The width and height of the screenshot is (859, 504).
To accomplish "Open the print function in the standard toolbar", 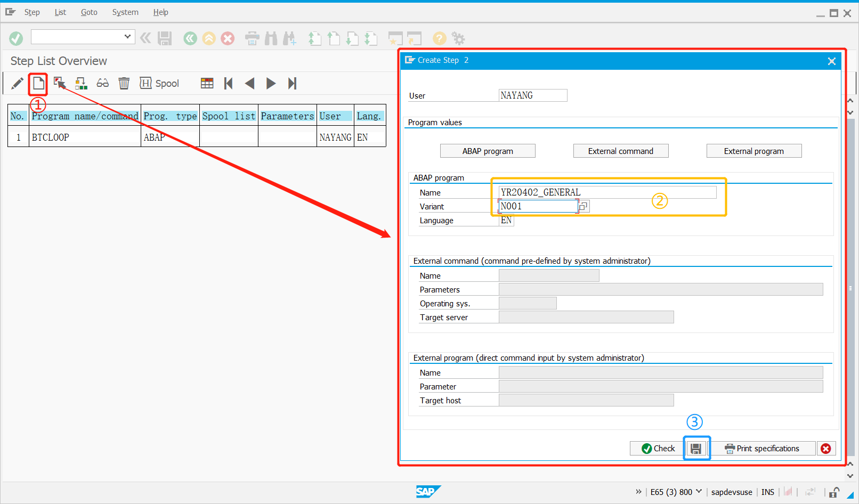I will (252, 38).
